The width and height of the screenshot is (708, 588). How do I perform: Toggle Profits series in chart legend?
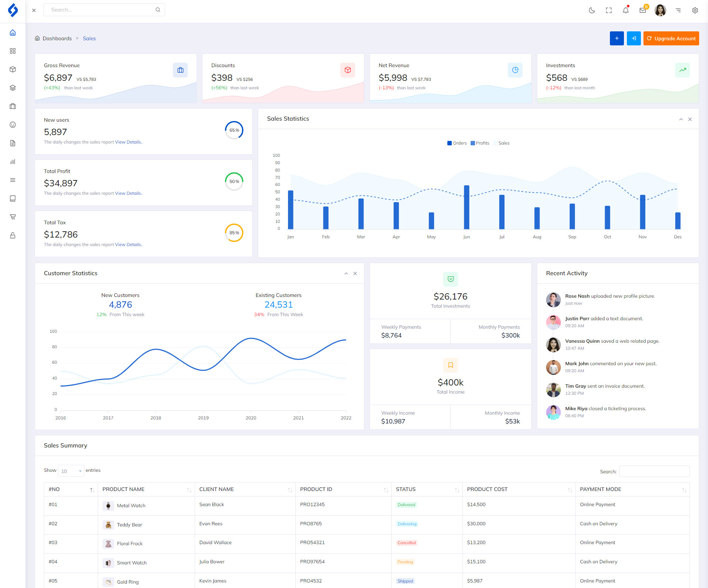(480, 143)
